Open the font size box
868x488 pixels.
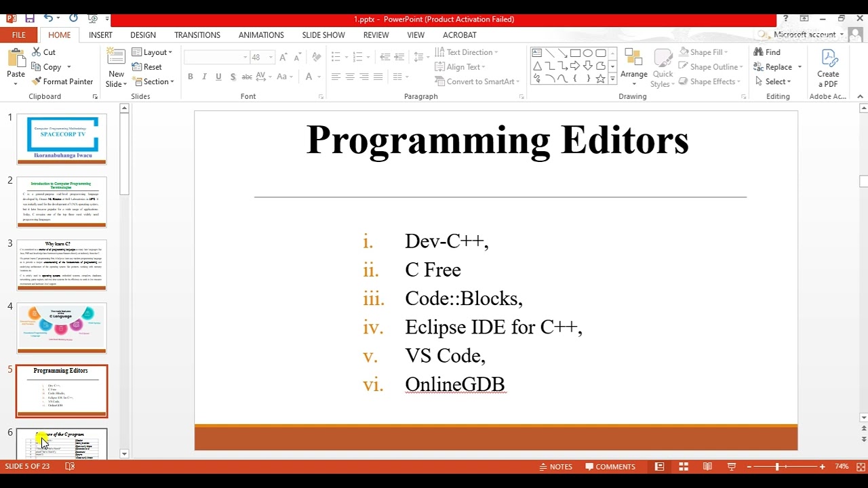[262, 58]
